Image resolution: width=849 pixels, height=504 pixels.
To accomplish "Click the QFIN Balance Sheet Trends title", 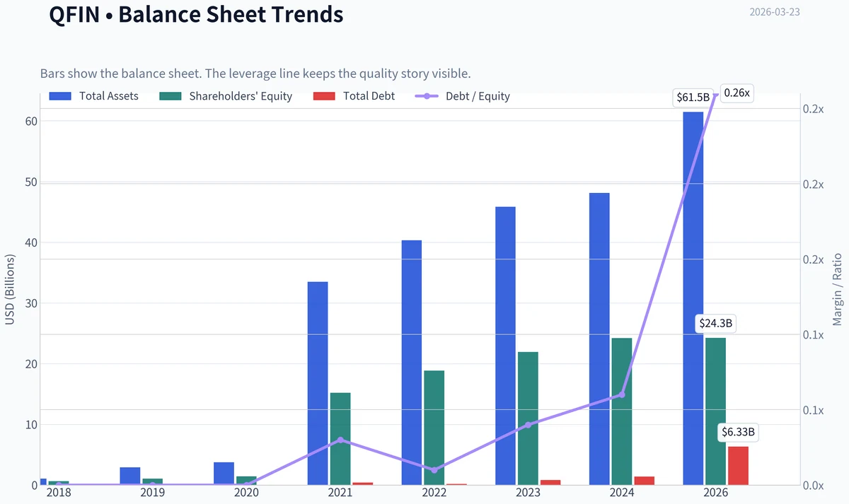I will point(196,14).
